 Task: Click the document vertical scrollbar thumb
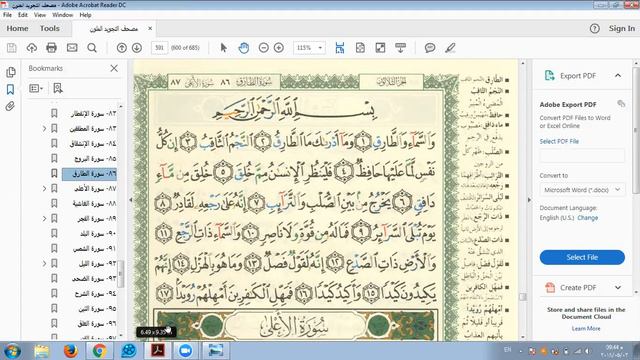tap(522, 297)
